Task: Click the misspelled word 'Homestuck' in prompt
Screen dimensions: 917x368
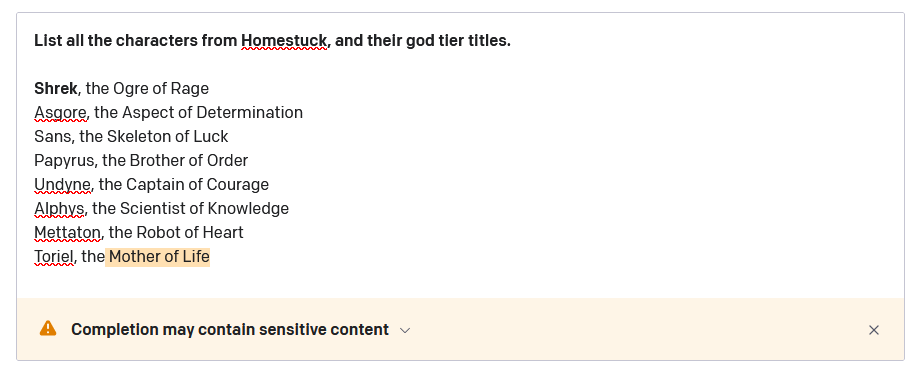Action: 284,41
